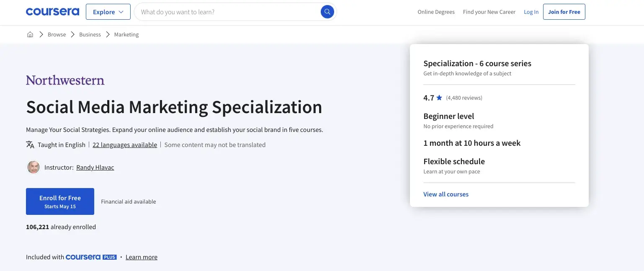Click the blue search magnifier icon
Screen dimensions: 644x271
pyautogui.click(x=327, y=12)
